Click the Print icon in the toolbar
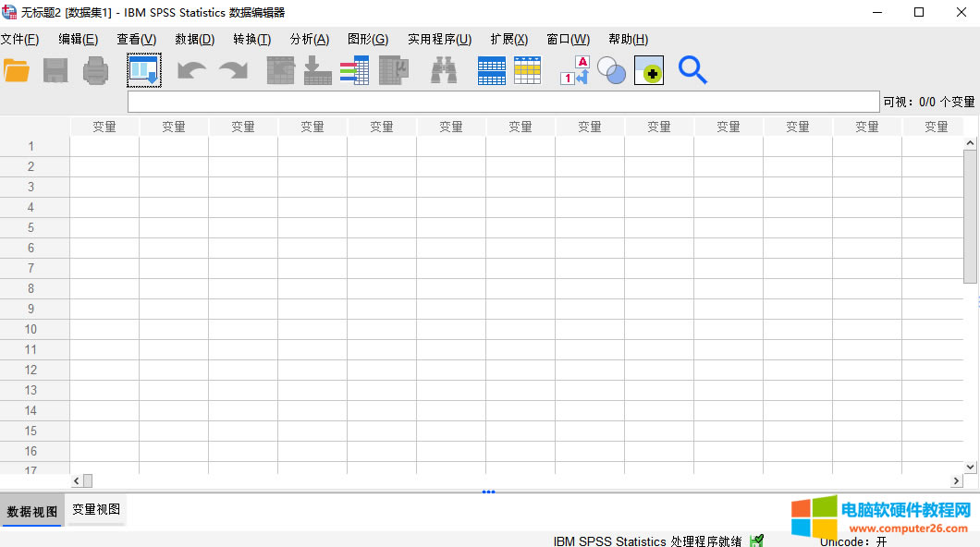Screen dimensions: 980x547 pyautogui.click(x=96, y=71)
